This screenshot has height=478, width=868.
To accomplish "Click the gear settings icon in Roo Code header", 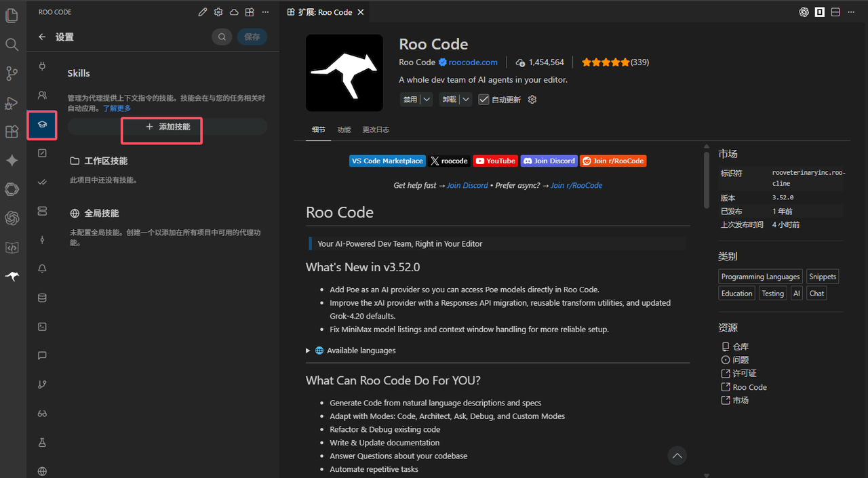I will (218, 12).
